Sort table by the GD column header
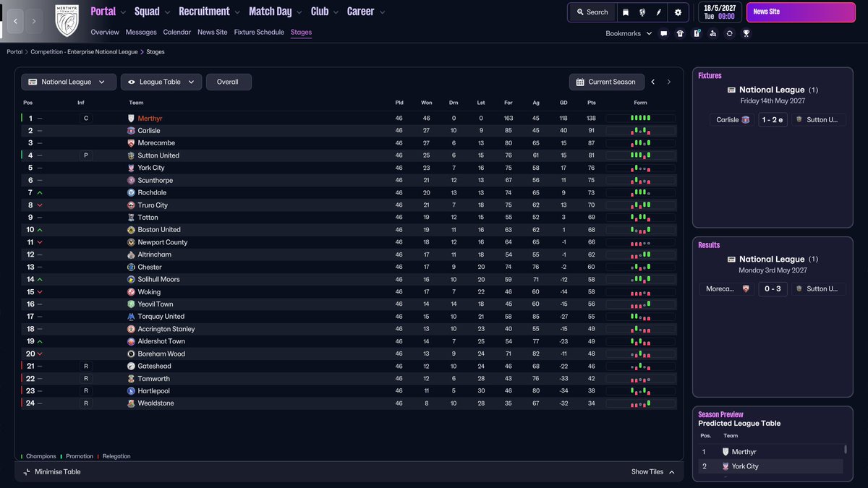 563,103
